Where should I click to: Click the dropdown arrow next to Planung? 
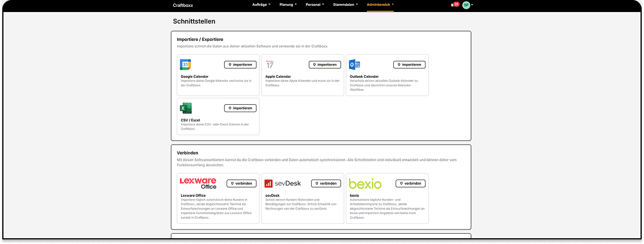[x=296, y=5]
